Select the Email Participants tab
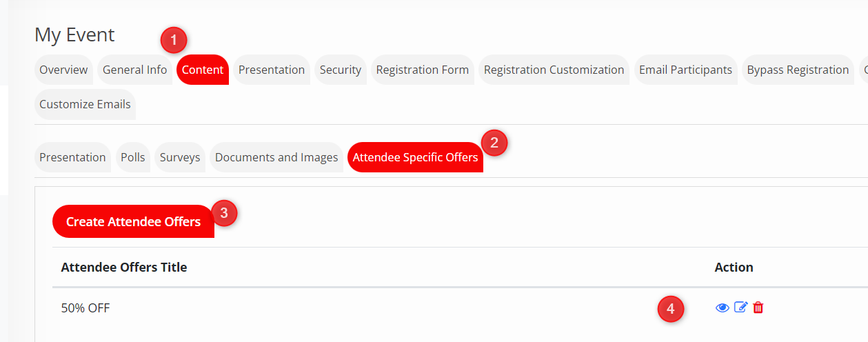 (x=685, y=70)
